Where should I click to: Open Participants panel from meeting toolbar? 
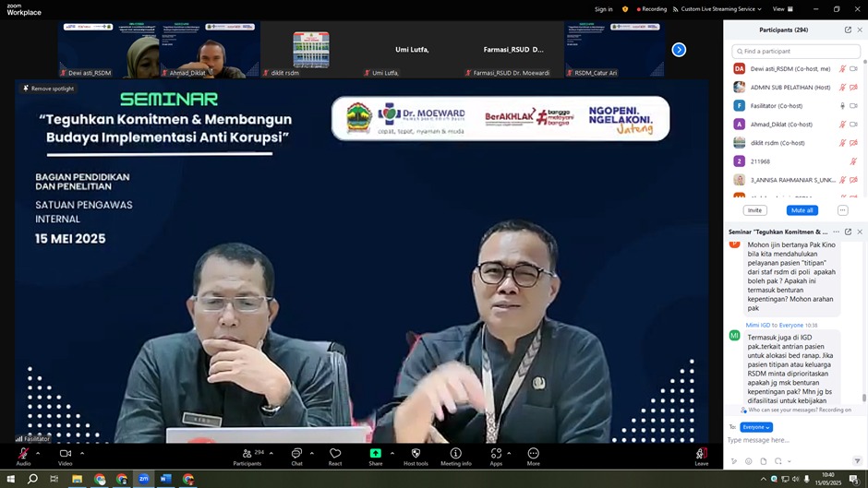pos(247,454)
